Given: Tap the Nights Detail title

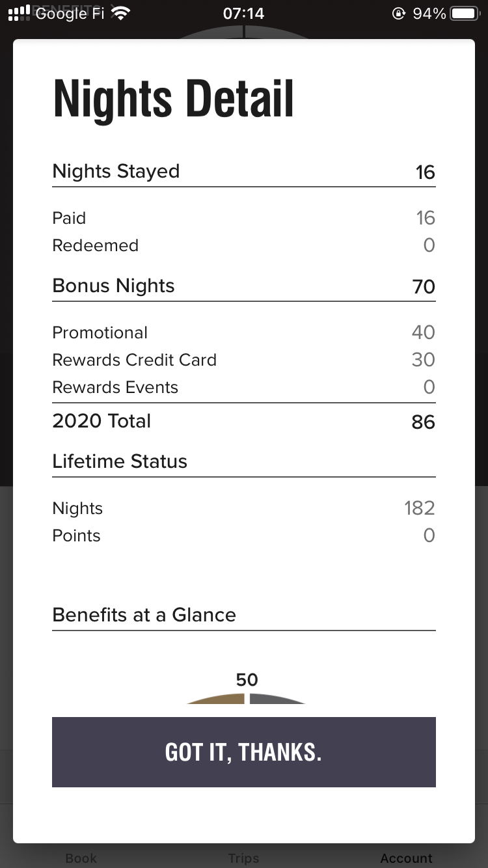Looking at the screenshot, I should pyautogui.click(x=173, y=99).
